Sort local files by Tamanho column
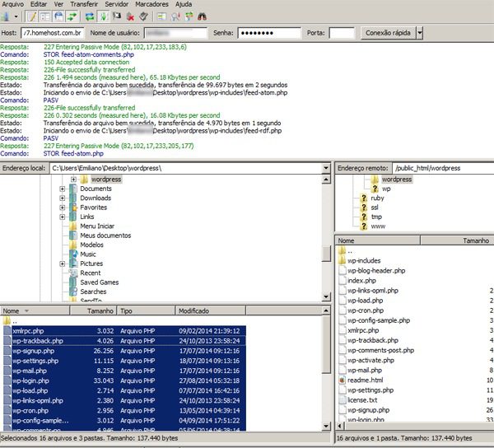 pyautogui.click(x=93, y=311)
